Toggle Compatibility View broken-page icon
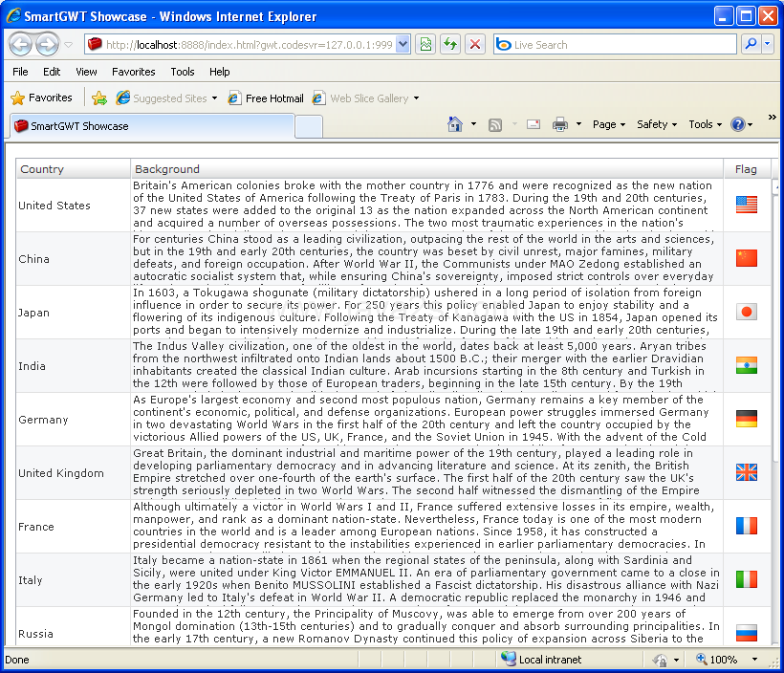This screenshot has height=673, width=784. pyautogui.click(x=425, y=45)
